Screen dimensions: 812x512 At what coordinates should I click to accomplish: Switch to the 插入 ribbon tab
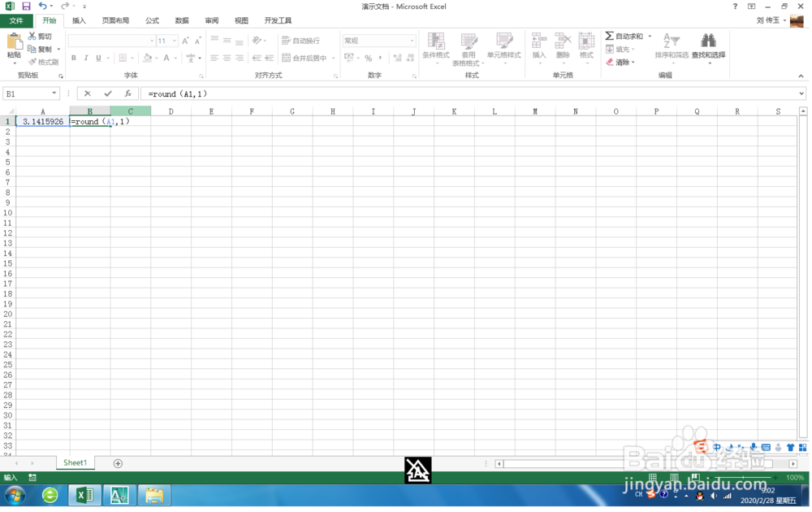pyautogui.click(x=79, y=20)
